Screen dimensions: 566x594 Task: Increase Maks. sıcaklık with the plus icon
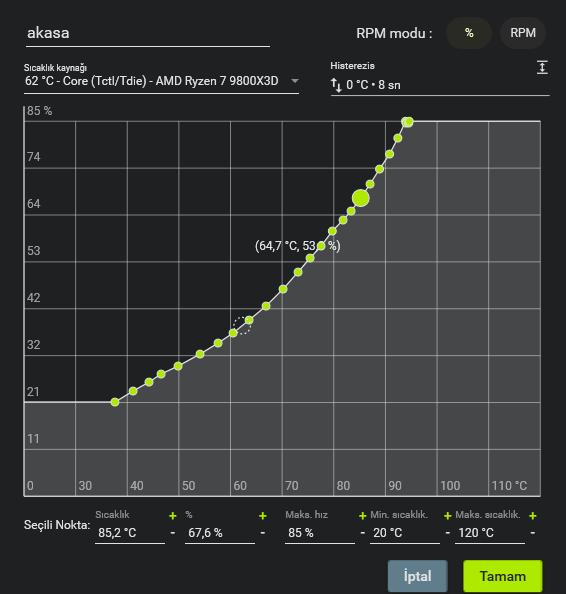tap(533, 516)
